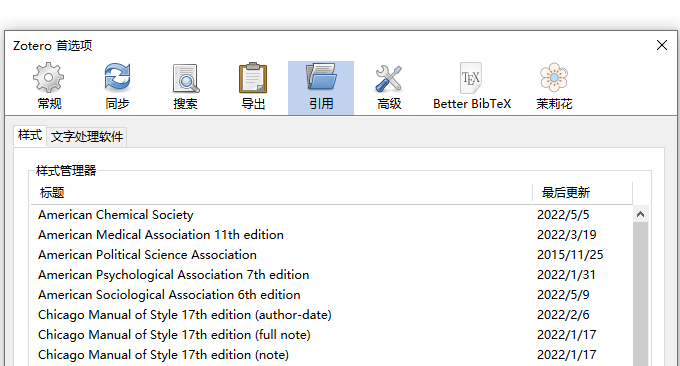Click the style list scroll-up arrow
The width and height of the screenshot is (680, 366).
coord(641,214)
